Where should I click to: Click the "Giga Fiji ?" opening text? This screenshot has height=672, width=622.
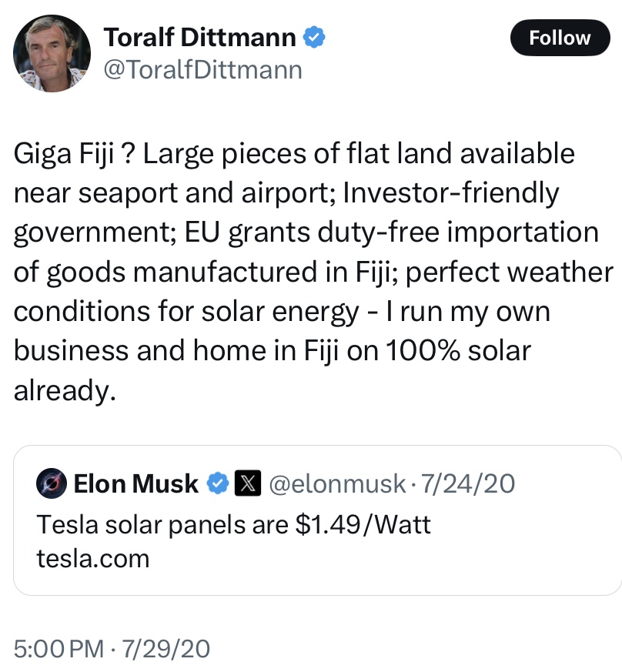point(75,154)
